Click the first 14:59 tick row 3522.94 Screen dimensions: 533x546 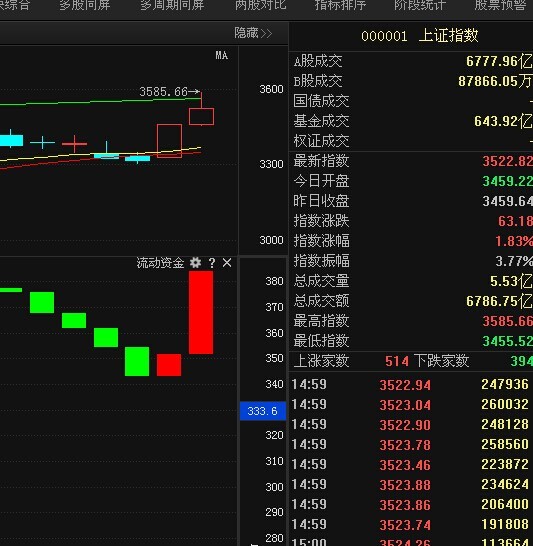(x=412, y=384)
